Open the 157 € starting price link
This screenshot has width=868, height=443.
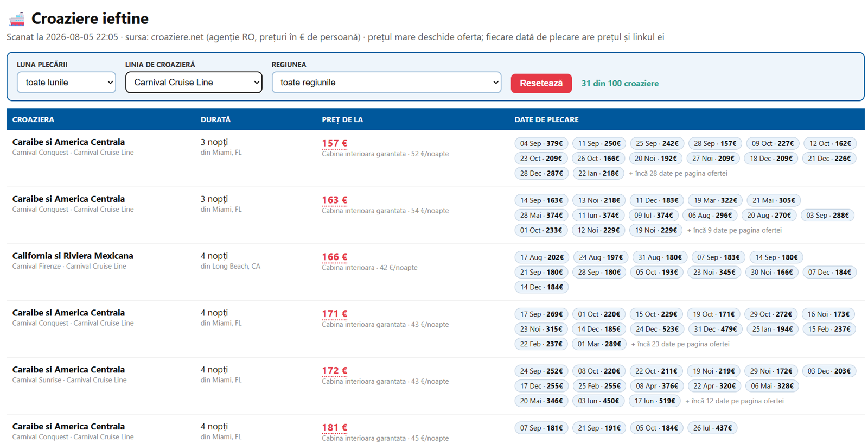(x=334, y=143)
